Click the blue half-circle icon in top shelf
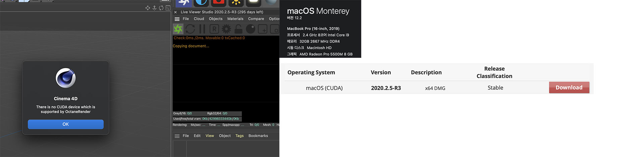The image size is (644, 157). 201,3
